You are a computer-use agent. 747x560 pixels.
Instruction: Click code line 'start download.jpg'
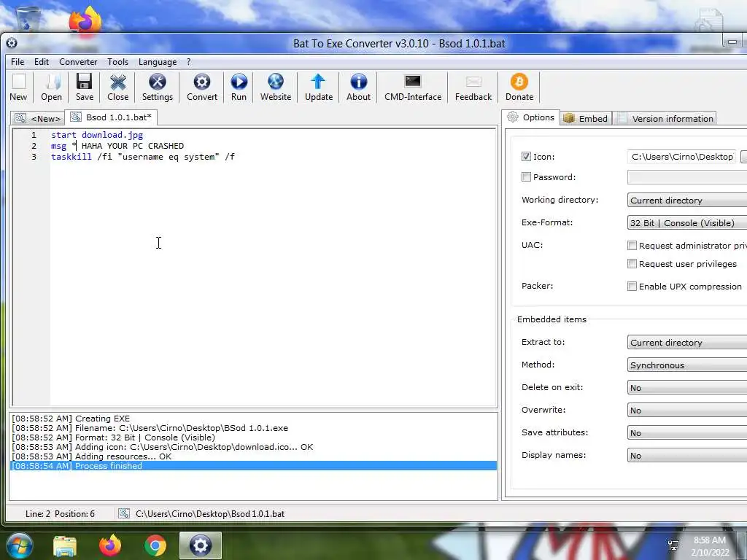coord(97,135)
